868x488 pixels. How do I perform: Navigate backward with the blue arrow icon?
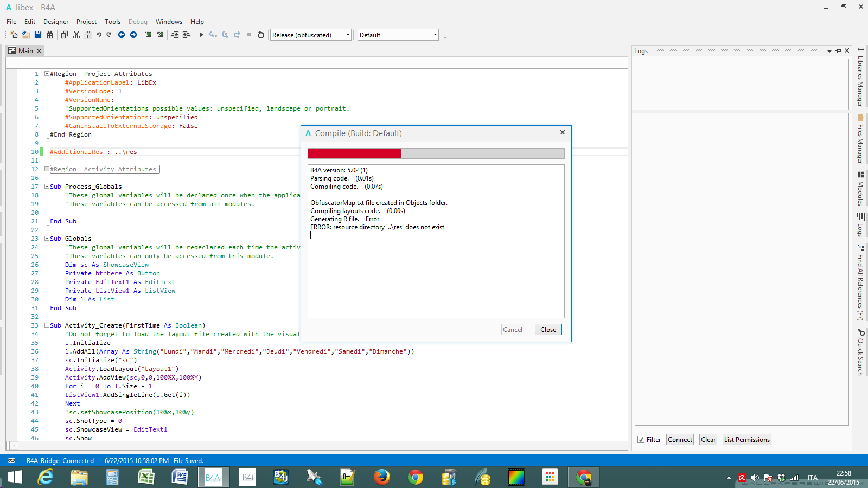coord(122,35)
